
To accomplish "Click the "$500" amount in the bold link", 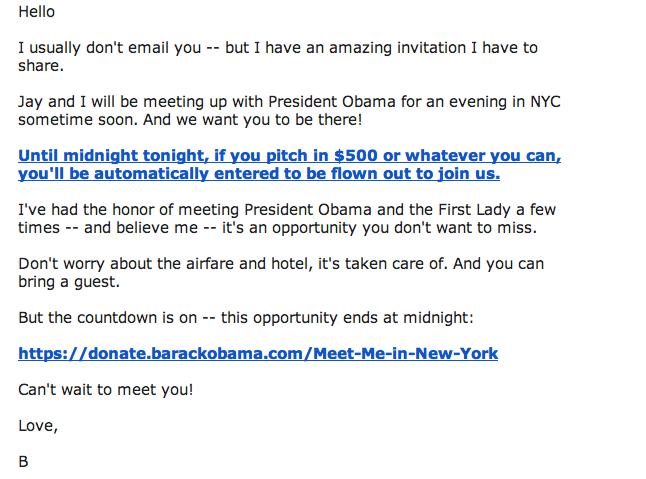I will click(356, 156).
